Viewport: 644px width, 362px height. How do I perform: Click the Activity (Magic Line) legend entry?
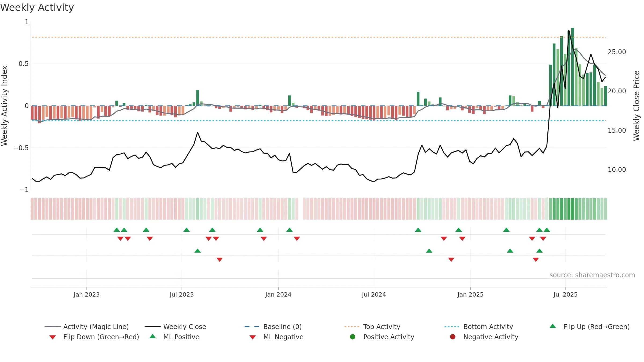[x=87, y=327]
